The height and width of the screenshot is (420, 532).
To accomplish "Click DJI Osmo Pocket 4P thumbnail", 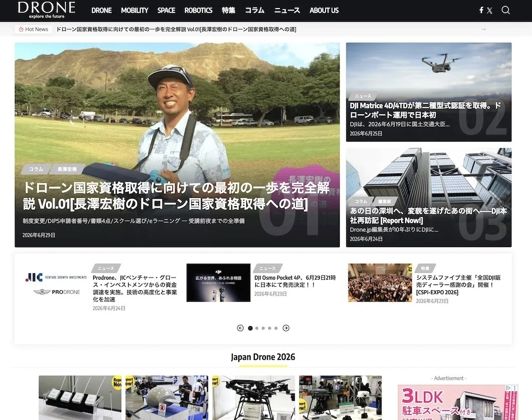I will pyautogui.click(x=219, y=283).
